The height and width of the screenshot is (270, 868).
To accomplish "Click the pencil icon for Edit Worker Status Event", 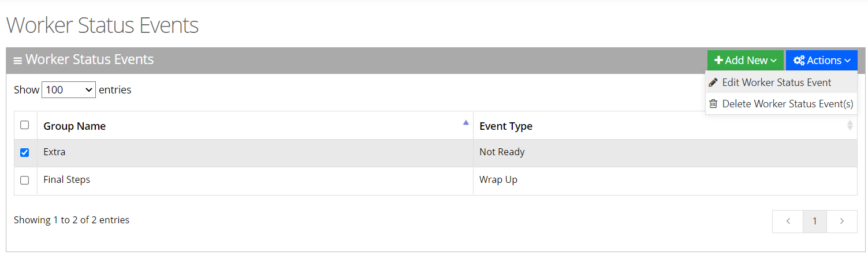I will pos(713,82).
